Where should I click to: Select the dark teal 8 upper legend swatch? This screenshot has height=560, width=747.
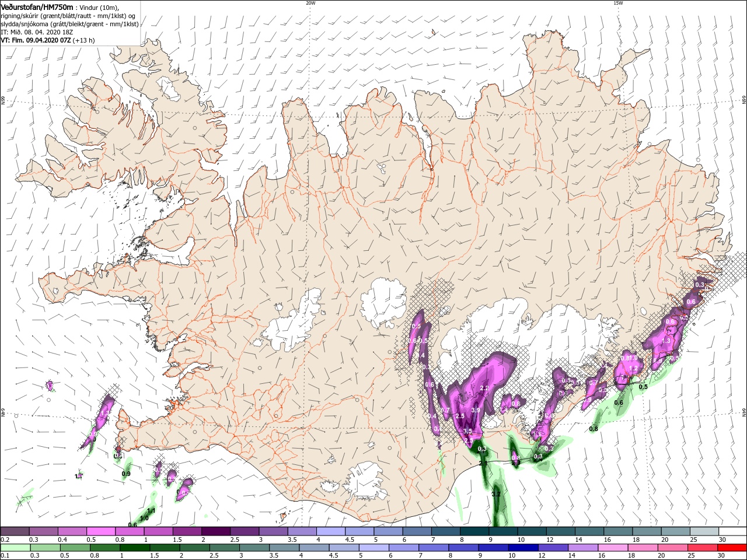(x=474, y=531)
